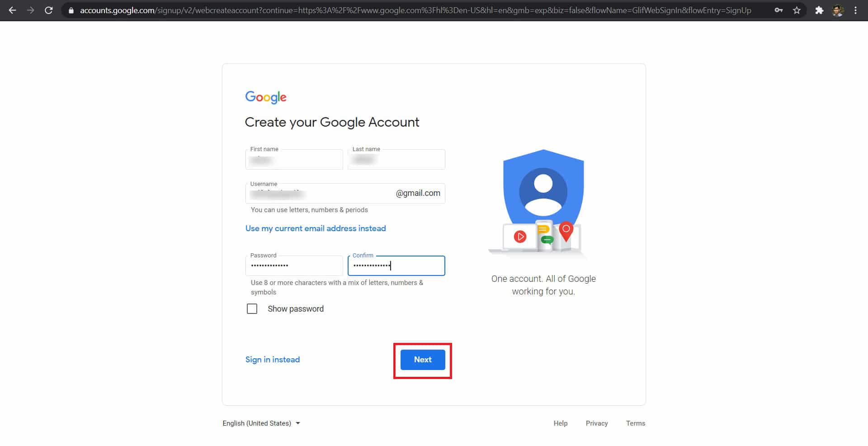Click the address bar URL
This screenshot has width=868, height=446.
[415, 10]
